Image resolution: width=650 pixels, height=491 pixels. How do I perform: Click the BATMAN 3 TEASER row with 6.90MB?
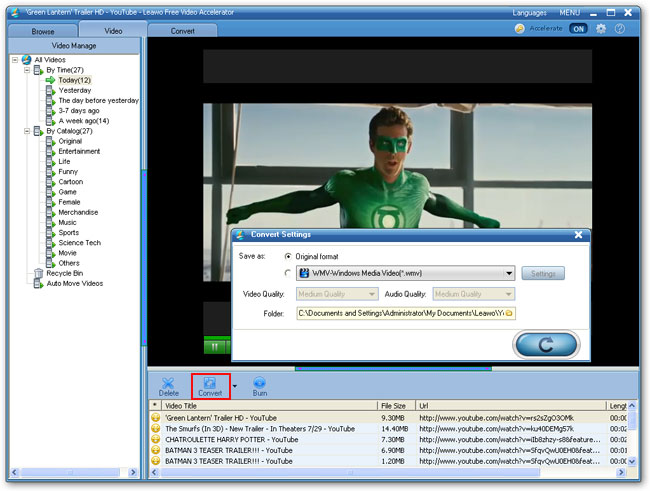tap(389, 450)
